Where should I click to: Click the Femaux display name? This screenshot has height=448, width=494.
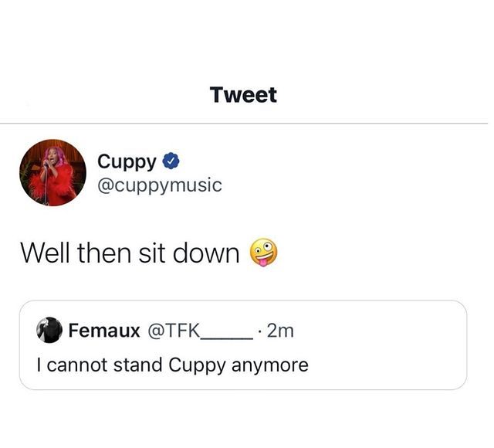104,331
